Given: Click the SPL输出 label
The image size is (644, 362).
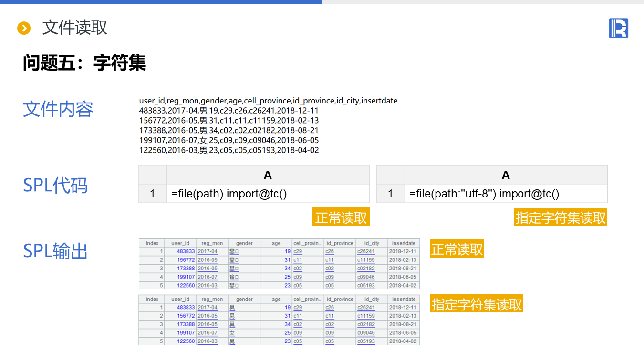Looking at the screenshot, I should pos(55,251).
